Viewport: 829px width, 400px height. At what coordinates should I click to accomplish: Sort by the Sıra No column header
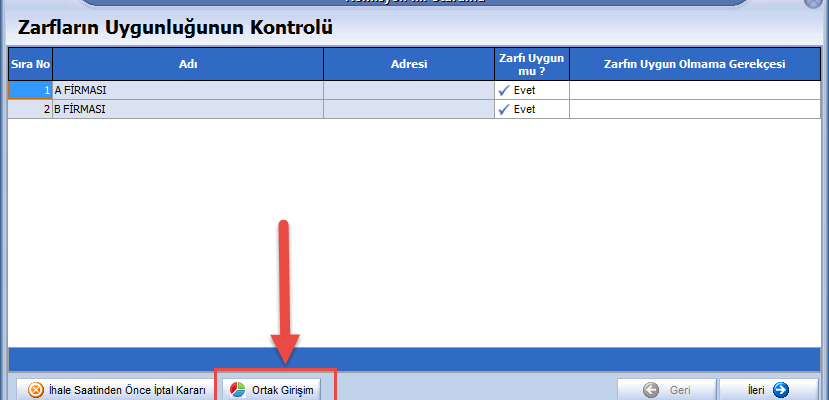[30, 64]
